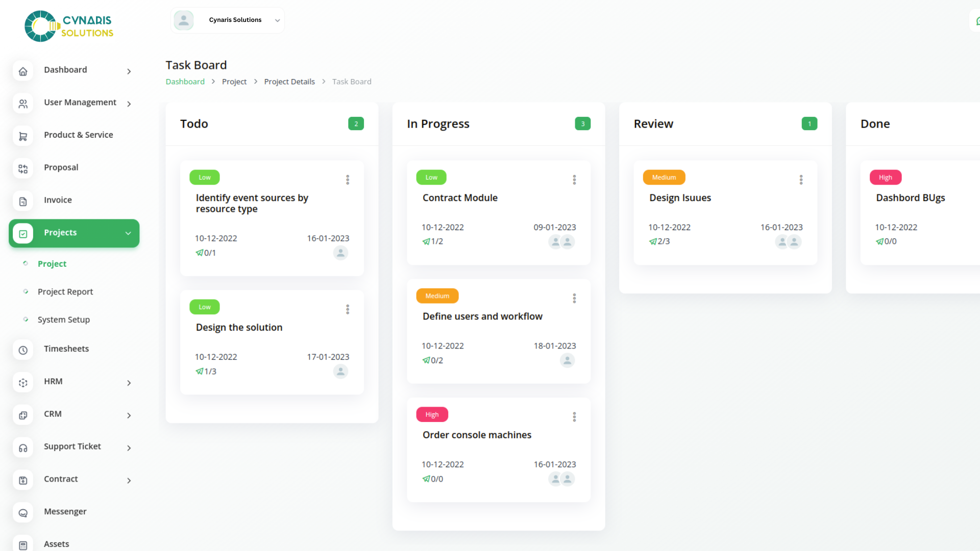Image resolution: width=980 pixels, height=551 pixels.
Task: Expand the CRM sidebar menu
Action: [x=129, y=415]
